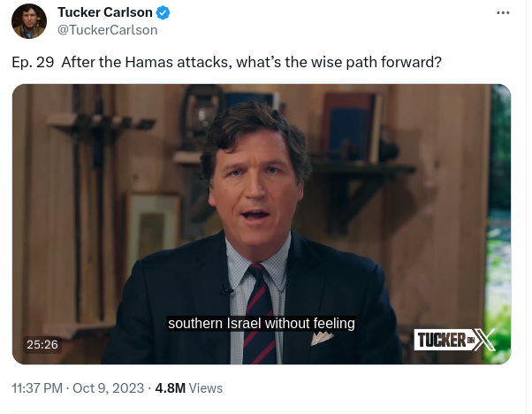Open the Tucker Carlson display name link

(106, 12)
